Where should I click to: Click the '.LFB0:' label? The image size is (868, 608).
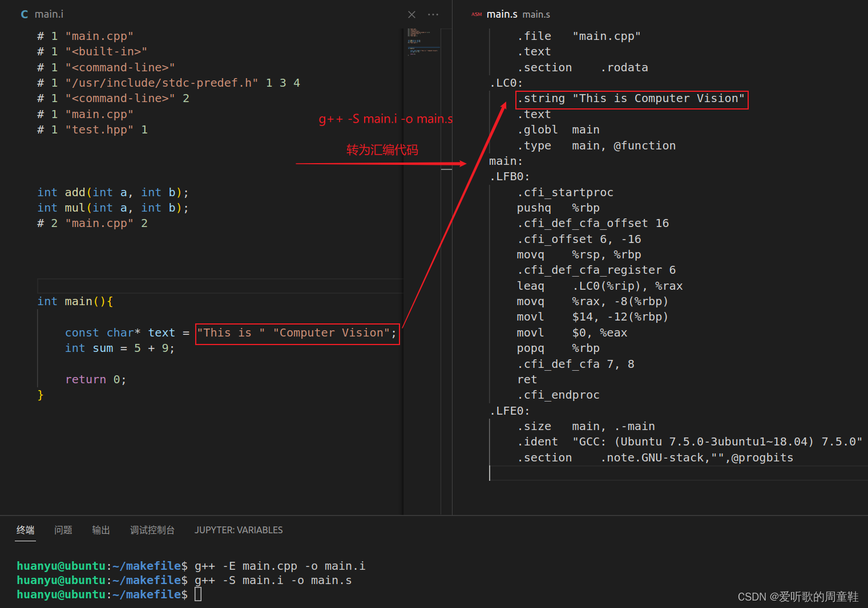click(x=510, y=176)
